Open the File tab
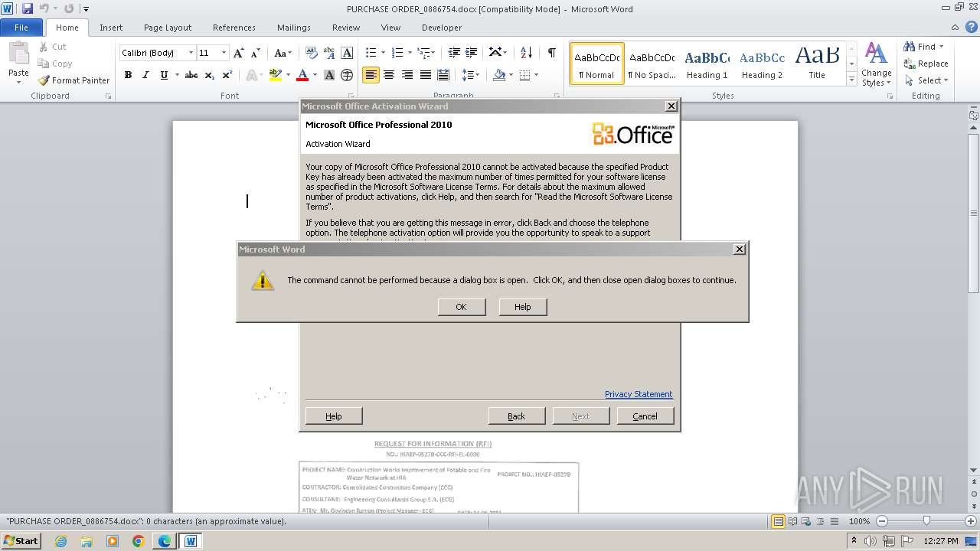This screenshot has width=980, height=551. 21,28
